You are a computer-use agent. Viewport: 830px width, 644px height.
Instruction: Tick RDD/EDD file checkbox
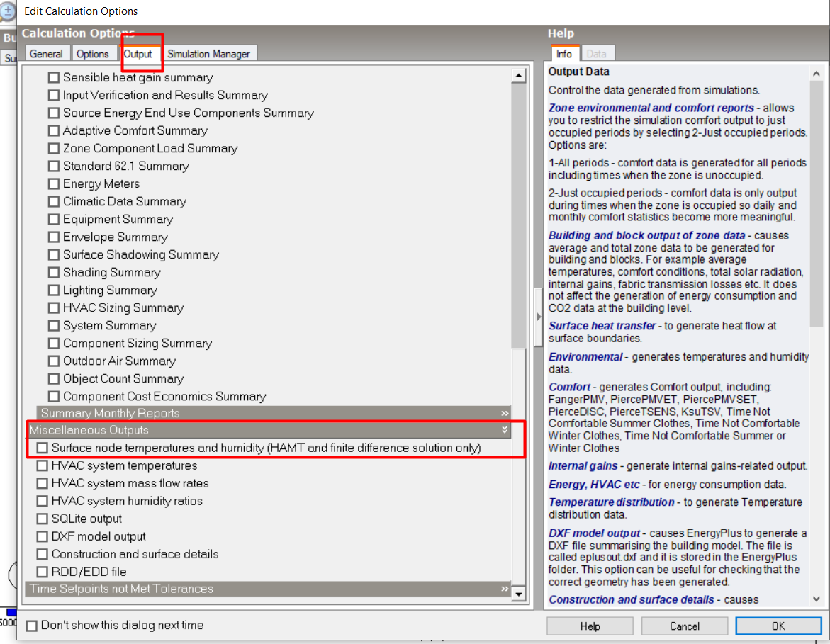click(43, 572)
